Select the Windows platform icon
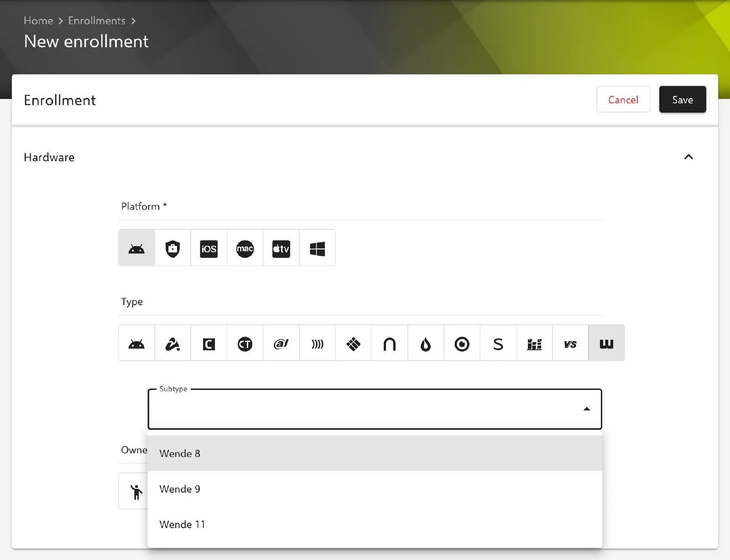The height and width of the screenshot is (560, 730). pyautogui.click(x=318, y=248)
